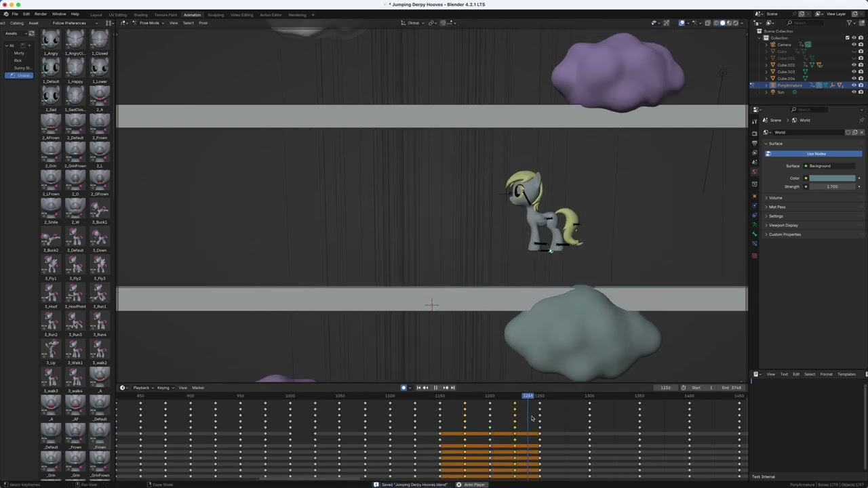Image resolution: width=868 pixels, height=488 pixels.
Task: Expand the Volume panel
Action: [774, 198]
